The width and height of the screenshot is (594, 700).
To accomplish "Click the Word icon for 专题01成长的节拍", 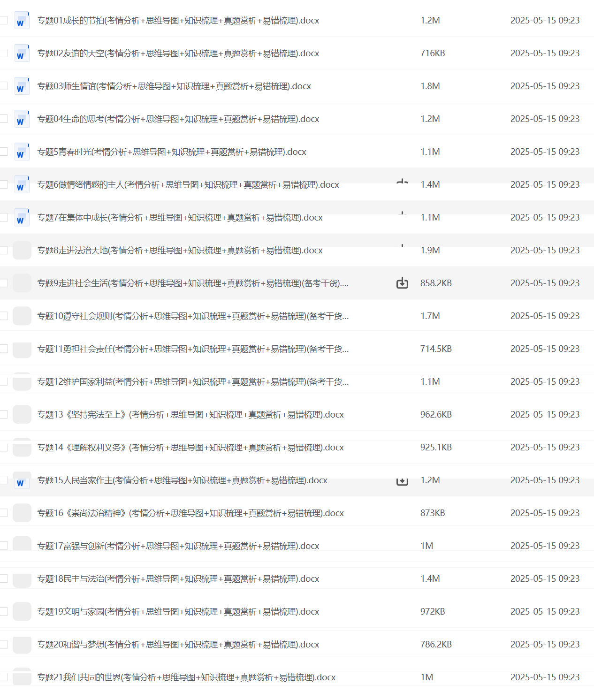I will pos(22,21).
